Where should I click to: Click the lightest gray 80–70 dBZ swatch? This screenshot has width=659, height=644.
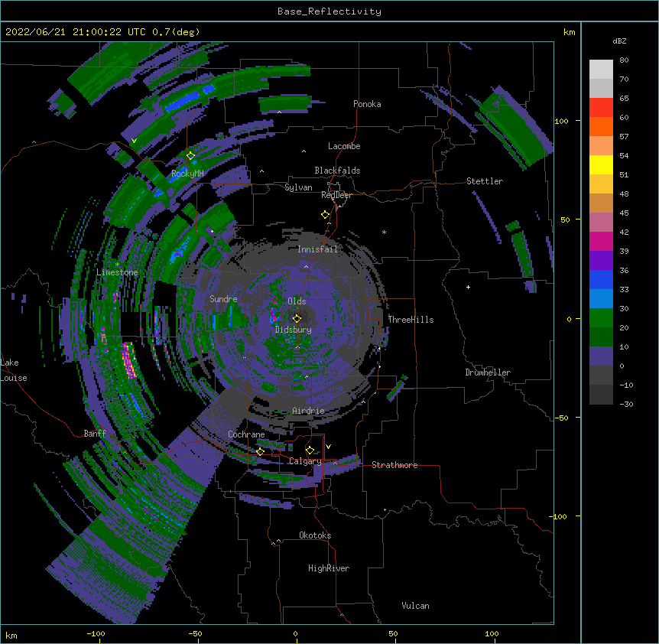[x=601, y=70]
